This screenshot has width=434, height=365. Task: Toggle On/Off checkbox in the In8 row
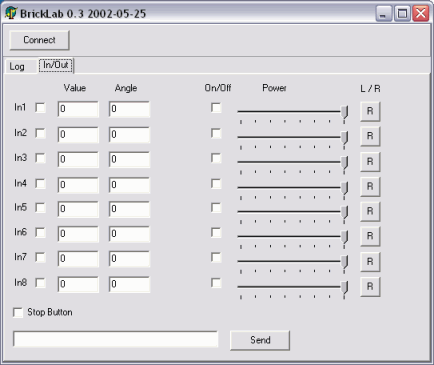(216, 283)
